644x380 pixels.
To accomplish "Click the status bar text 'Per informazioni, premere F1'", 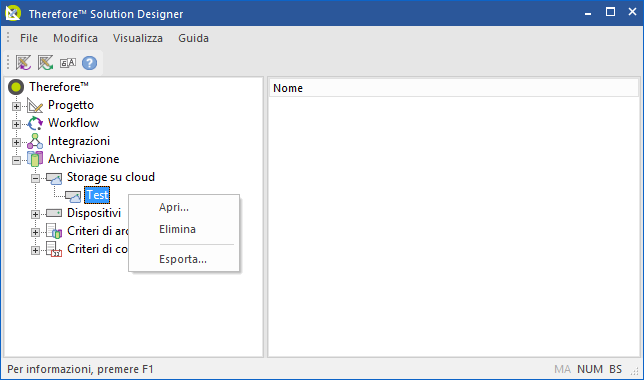I will [80, 369].
